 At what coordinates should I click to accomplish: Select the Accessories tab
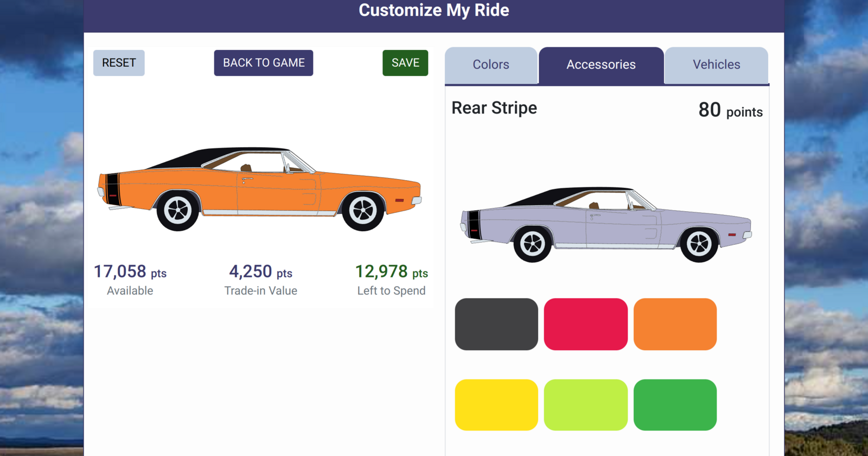coord(601,65)
